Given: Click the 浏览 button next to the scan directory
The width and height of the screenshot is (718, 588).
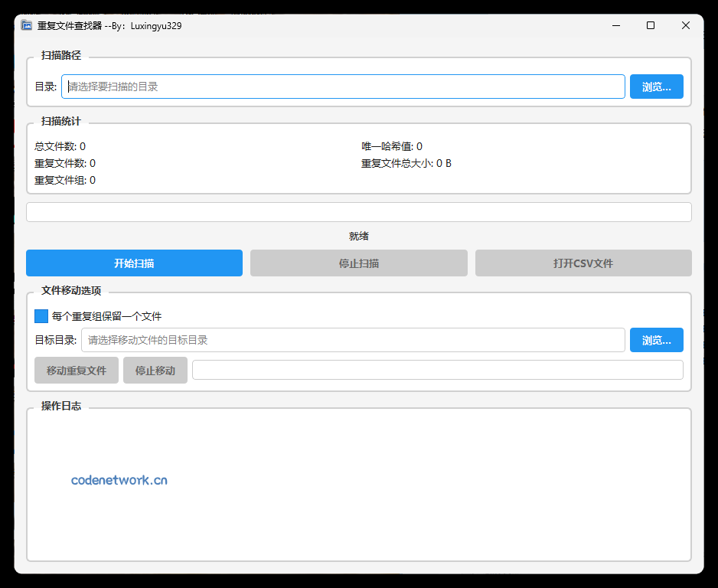Looking at the screenshot, I should tap(656, 87).
